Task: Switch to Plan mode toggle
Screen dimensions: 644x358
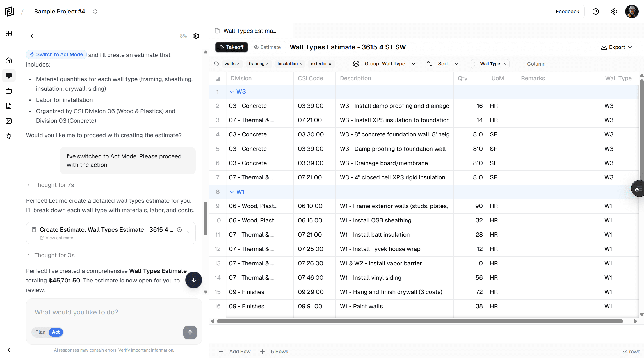Action: [x=40, y=332]
